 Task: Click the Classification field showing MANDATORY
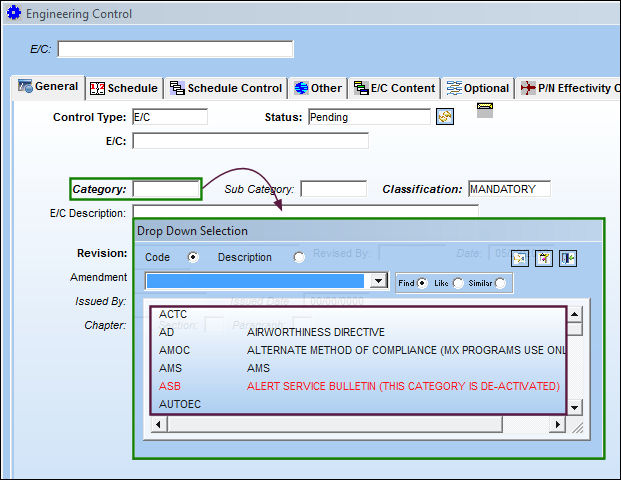tap(509, 189)
